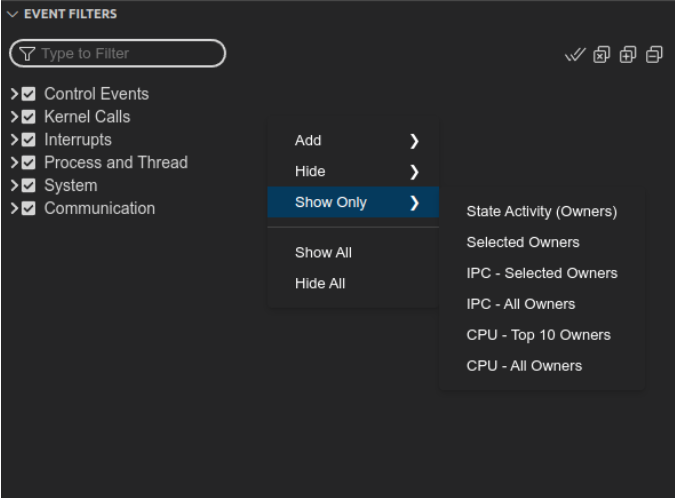Image resolution: width=675 pixels, height=498 pixels.
Task: Open the Hide submenu
Action: tap(353, 171)
